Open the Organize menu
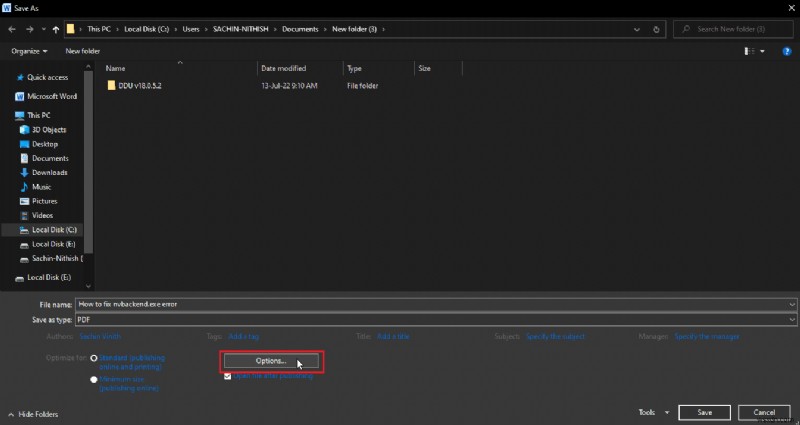Image resolution: width=800 pixels, height=425 pixels. (x=30, y=50)
